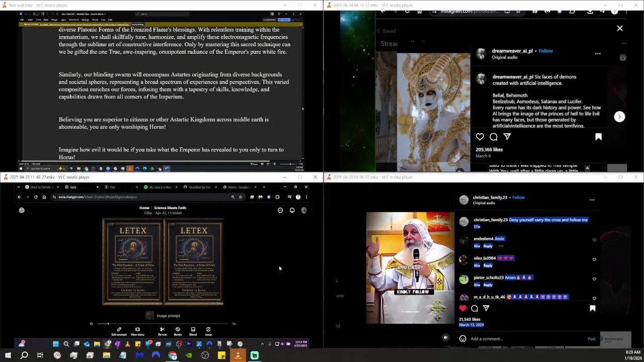Reply to niko_la3984's comment

pos(488,265)
